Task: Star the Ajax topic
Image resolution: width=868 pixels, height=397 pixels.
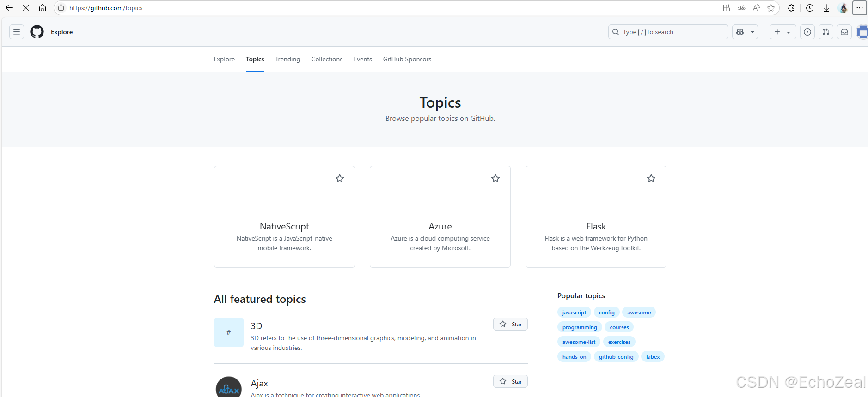Action: (510, 381)
